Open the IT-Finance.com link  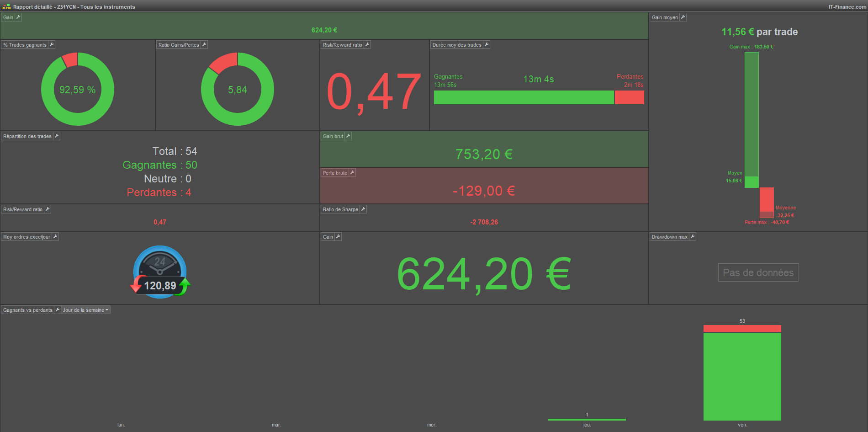847,7
